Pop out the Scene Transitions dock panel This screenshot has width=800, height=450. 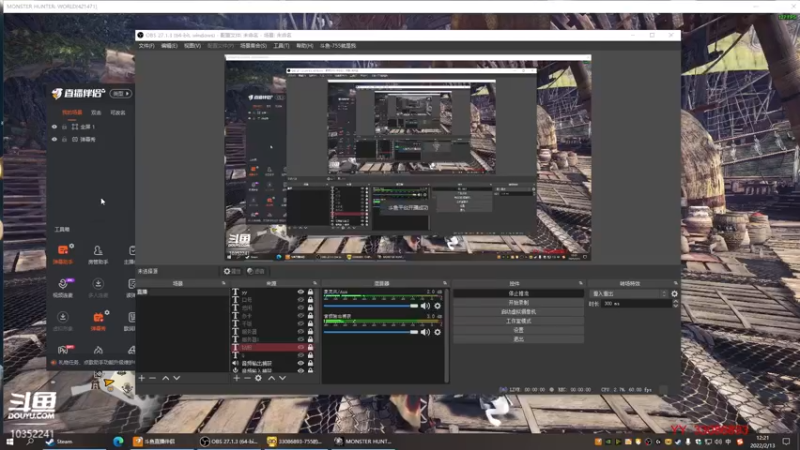(x=676, y=283)
